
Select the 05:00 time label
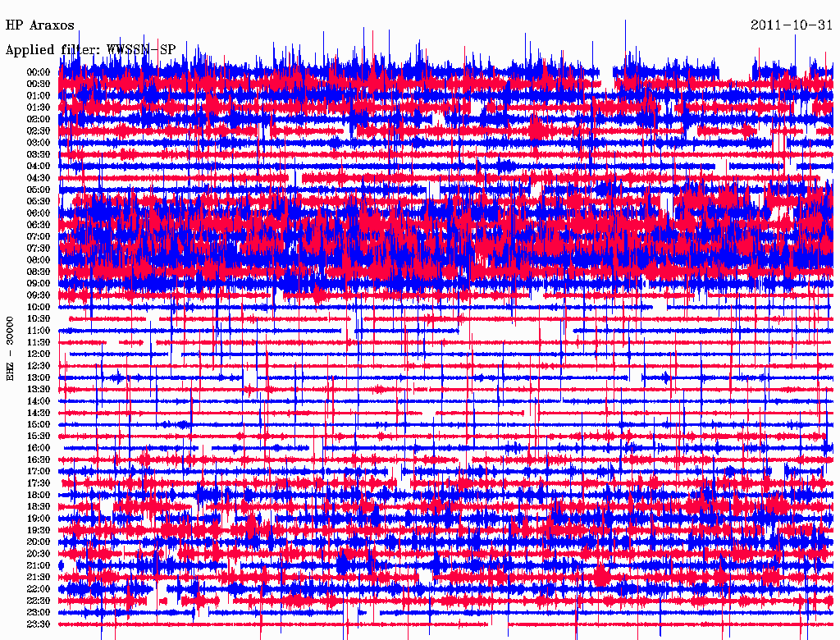coord(39,190)
